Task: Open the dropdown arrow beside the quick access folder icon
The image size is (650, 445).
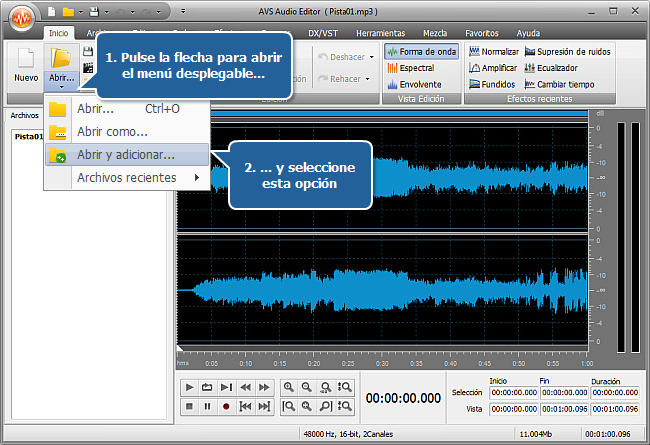Action: point(80,12)
